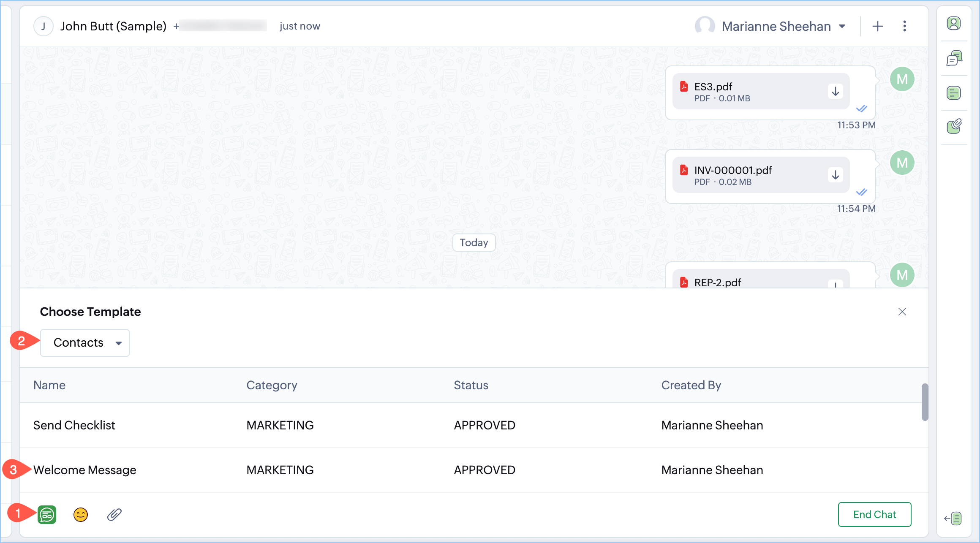Click the paperclip attachment icon
Viewport: 980px width, 543px height.
tap(114, 515)
